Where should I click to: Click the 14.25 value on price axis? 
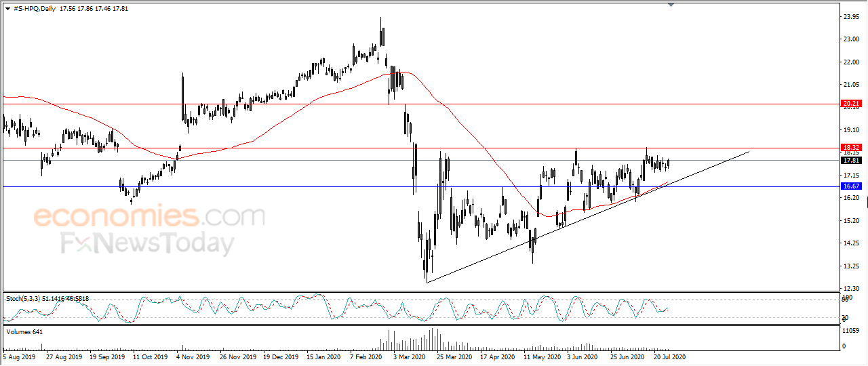coord(851,243)
